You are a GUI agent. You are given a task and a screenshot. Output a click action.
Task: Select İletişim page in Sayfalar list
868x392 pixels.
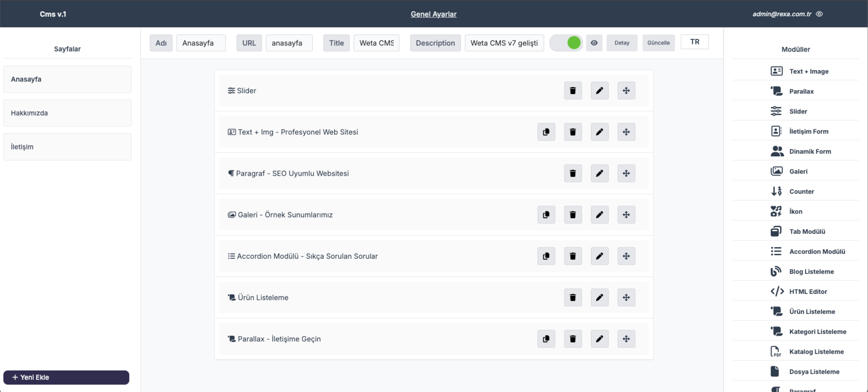[x=67, y=147]
